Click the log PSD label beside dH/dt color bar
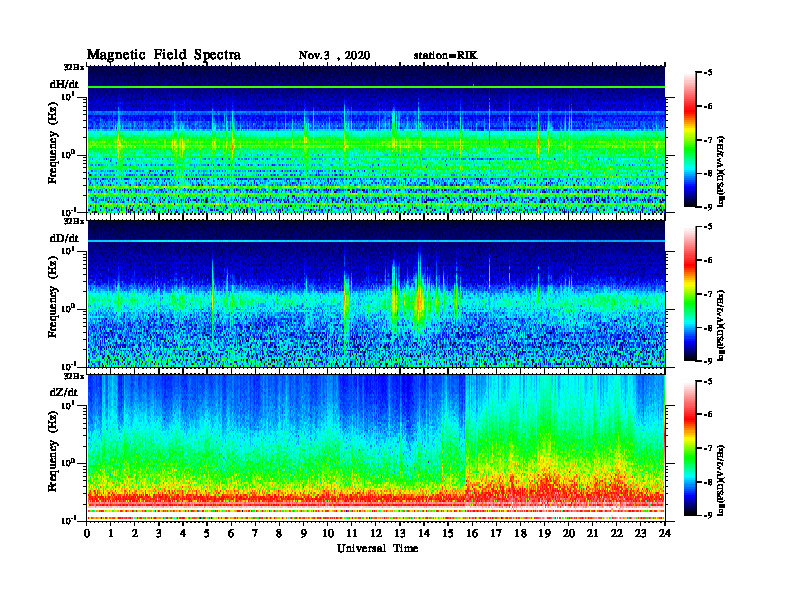 click(x=721, y=171)
